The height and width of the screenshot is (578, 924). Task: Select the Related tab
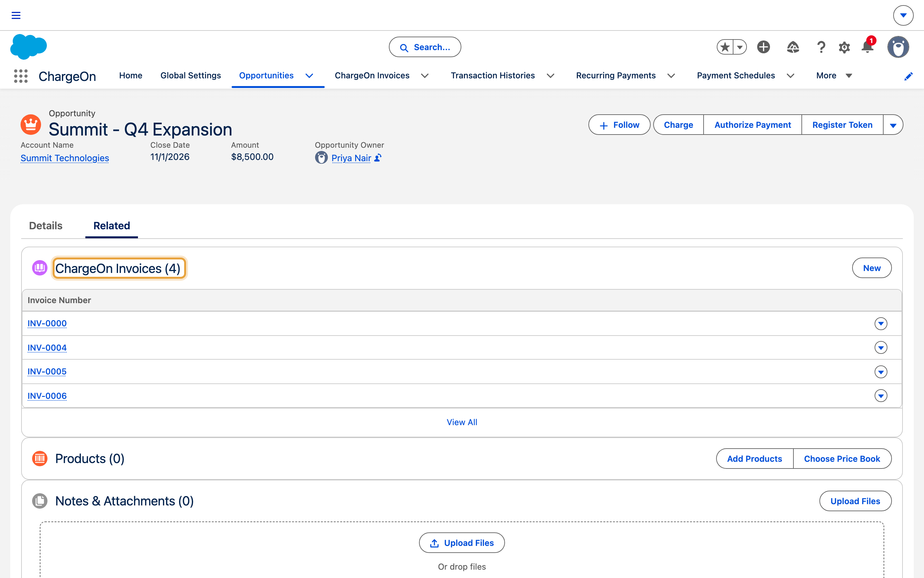coord(112,225)
